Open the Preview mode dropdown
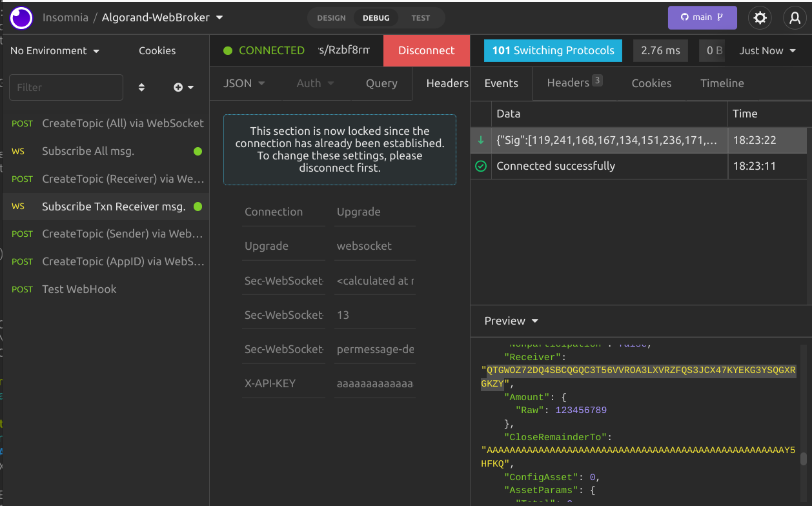The image size is (812, 506). (x=511, y=321)
